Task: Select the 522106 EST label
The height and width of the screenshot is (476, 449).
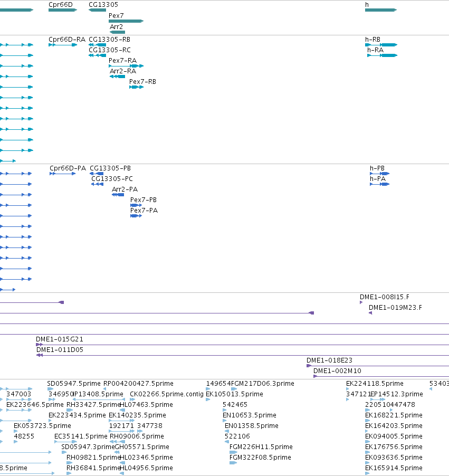Action: click(237, 436)
